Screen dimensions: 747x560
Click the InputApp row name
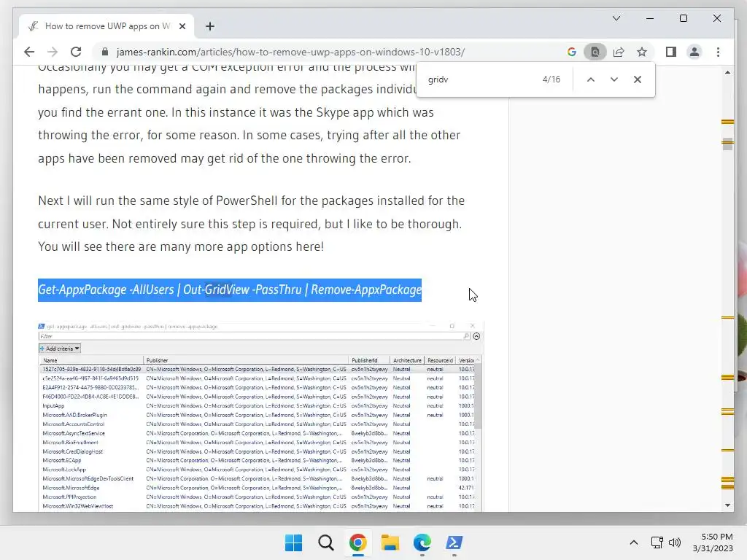point(53,405)
